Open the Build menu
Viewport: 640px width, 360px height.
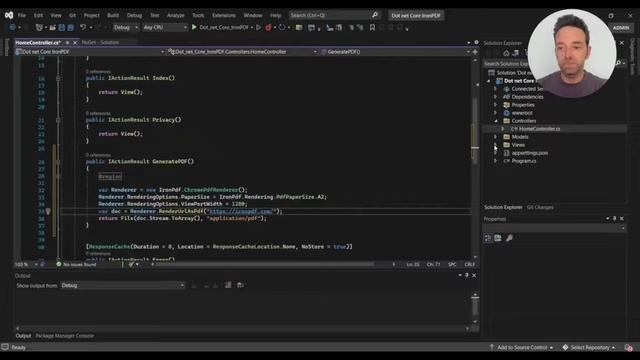113,15
